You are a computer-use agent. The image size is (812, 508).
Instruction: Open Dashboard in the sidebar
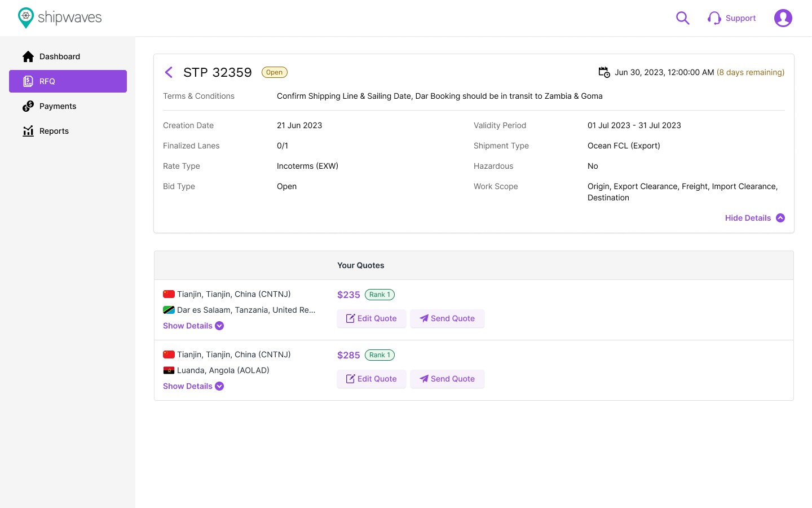(x=68, y=56)
